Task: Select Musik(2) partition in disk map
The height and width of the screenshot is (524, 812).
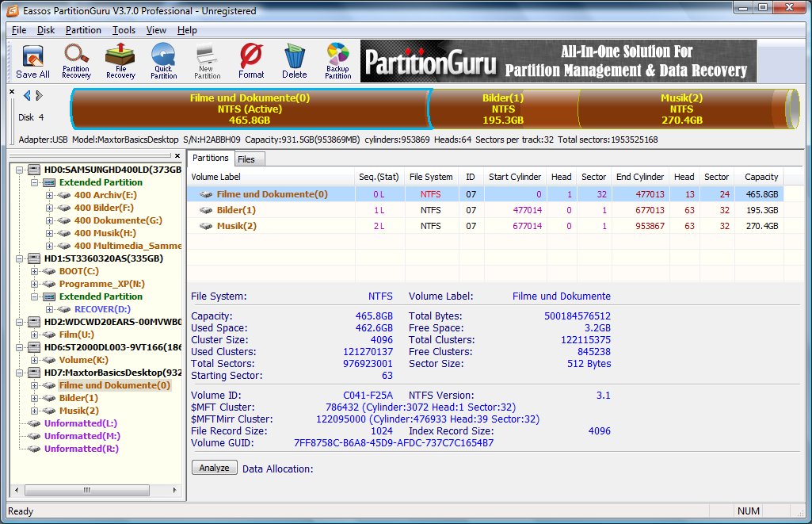Action: pos(681,109)
